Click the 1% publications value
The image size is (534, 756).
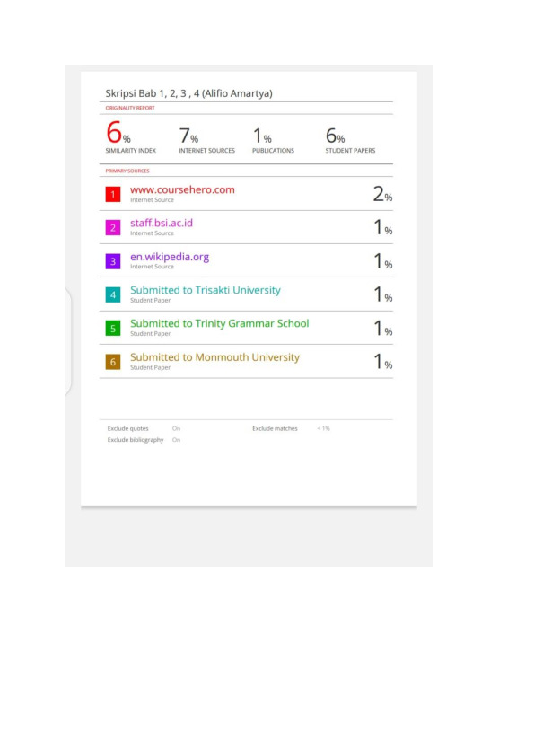click(262, 136)
